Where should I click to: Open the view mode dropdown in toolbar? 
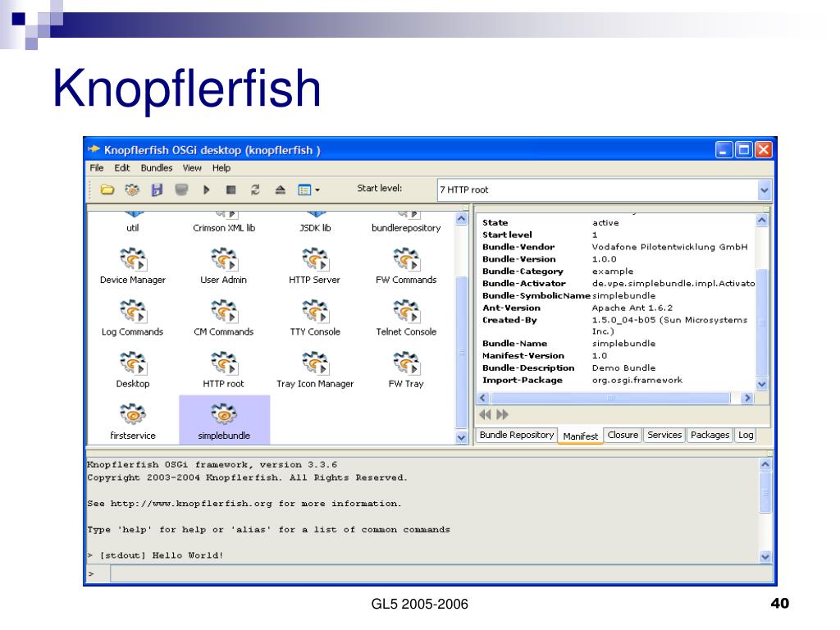(x=308, y=190)
